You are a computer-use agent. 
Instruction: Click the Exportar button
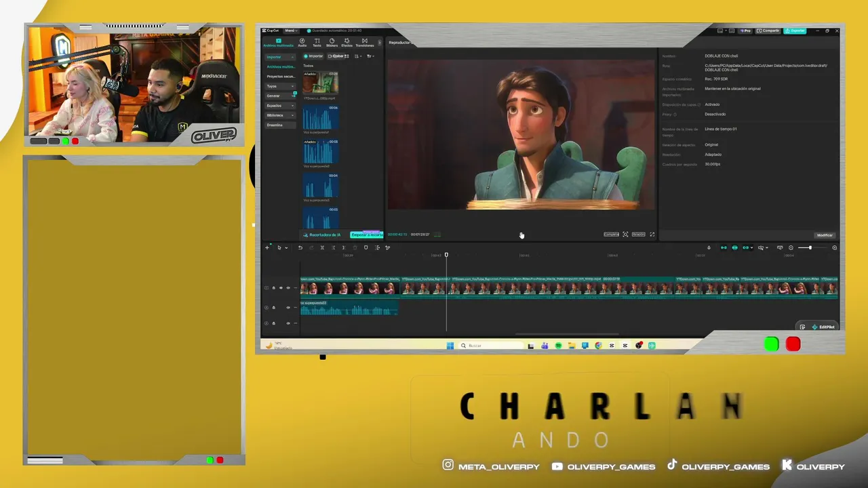point(795,30)
